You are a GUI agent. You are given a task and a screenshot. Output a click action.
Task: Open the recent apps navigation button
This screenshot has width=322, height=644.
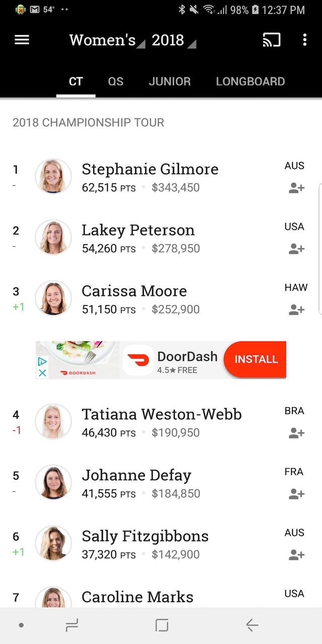(72, 625)
